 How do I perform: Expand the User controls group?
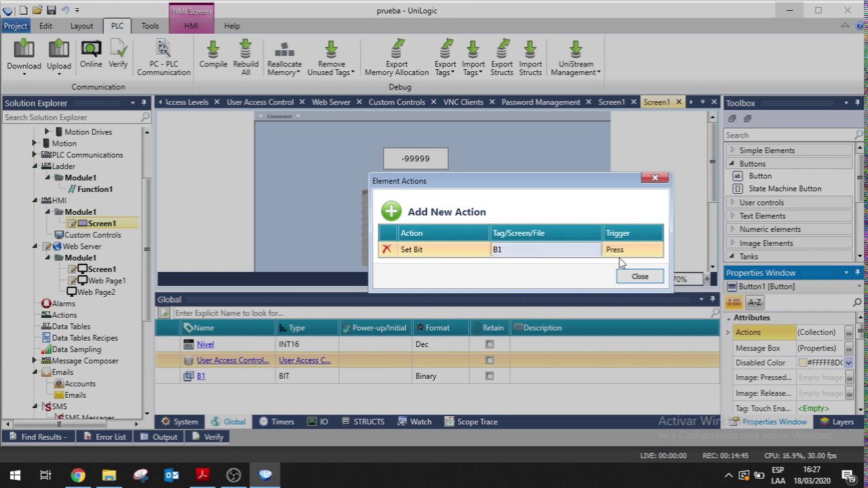click(732, 203)
